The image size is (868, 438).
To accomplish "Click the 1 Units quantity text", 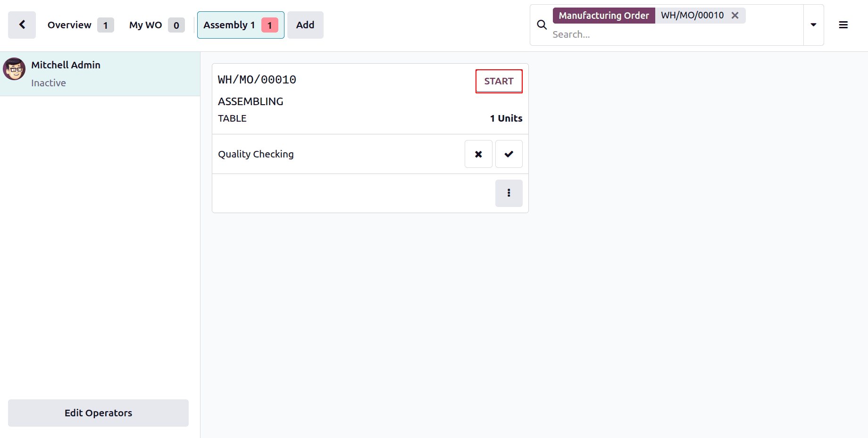I will [x=506, y=118].
